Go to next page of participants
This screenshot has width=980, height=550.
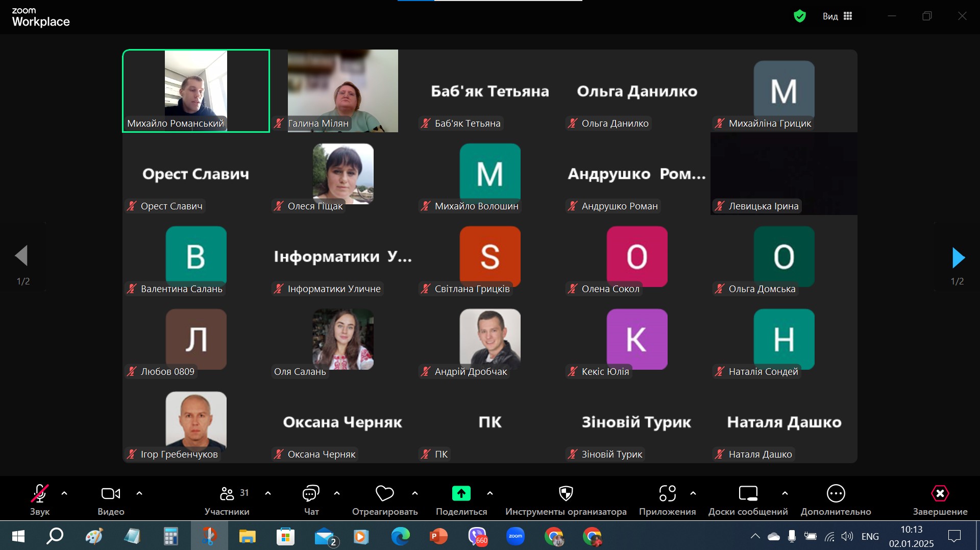tap(958, 258)
